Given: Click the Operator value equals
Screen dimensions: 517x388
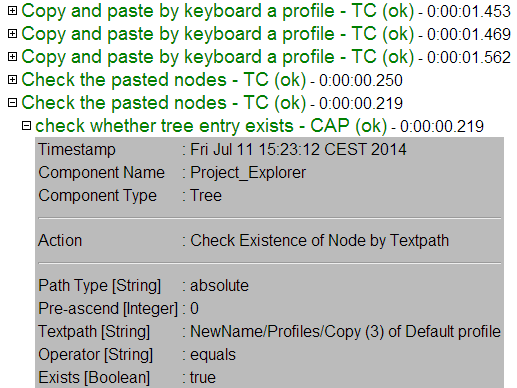Looking at the screenshot, I should pyautogui.click(x=213, y=355).
